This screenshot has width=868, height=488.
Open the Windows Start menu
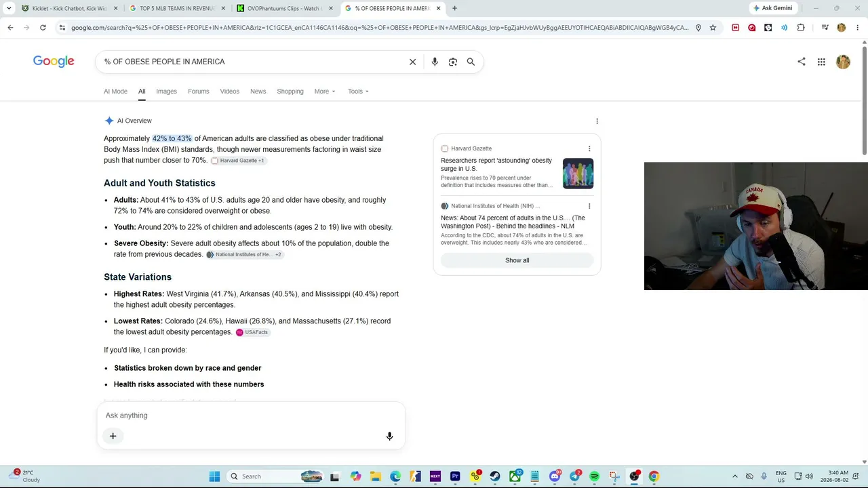[x=214, y=476]
